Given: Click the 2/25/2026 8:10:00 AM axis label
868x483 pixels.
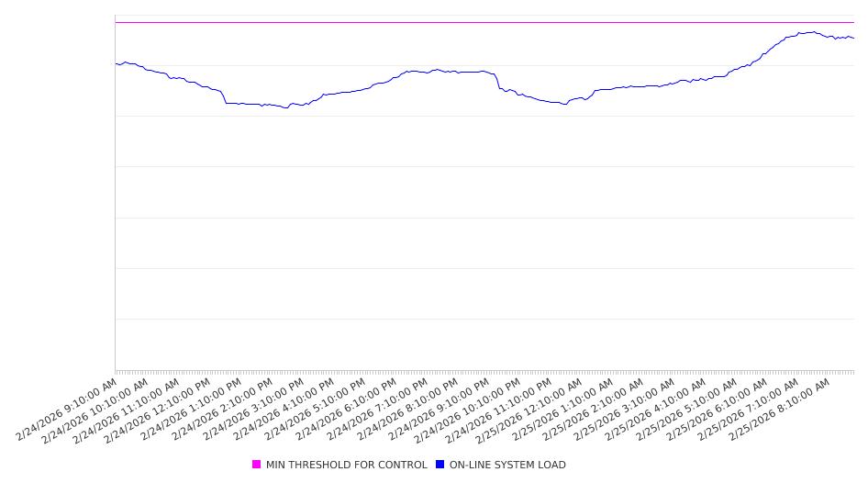Looking at the screenshot, I should click(x=780, y=409).
